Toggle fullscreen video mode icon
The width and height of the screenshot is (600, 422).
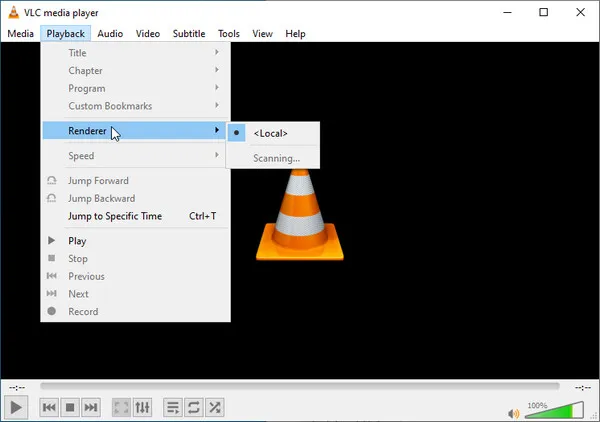click(x=121, y=407)
